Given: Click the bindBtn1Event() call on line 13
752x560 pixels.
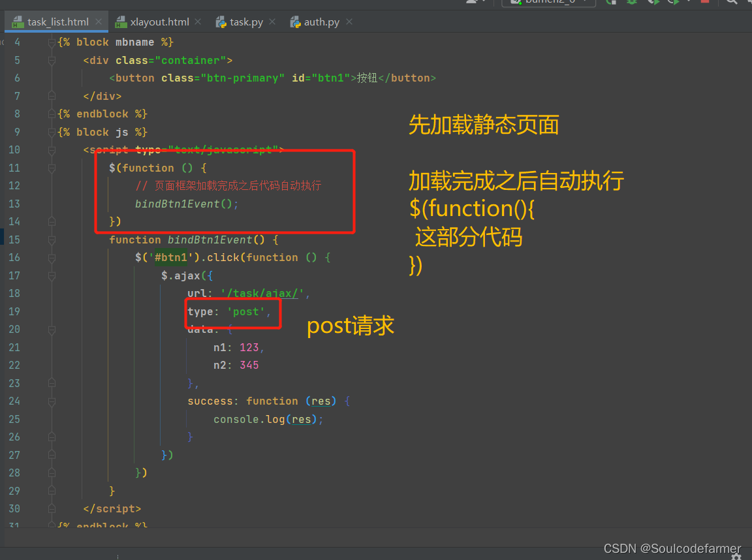Looking at the screenshot, I should point(183,204).
